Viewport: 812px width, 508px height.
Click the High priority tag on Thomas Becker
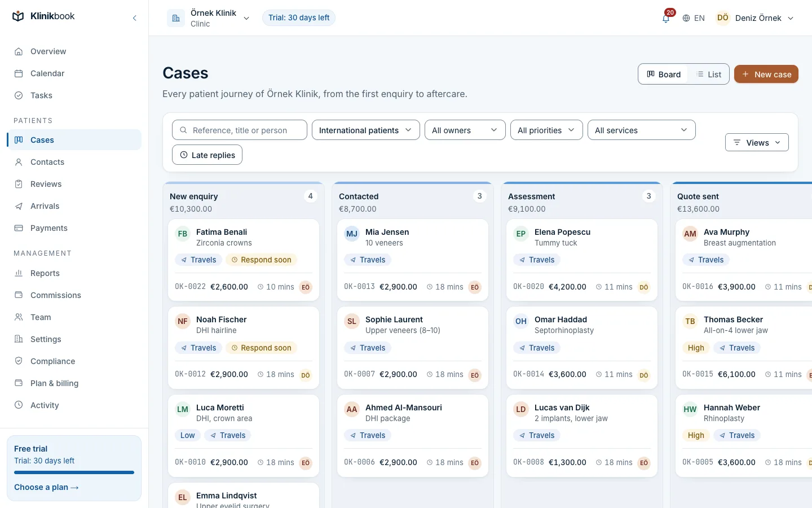point(696,348)
